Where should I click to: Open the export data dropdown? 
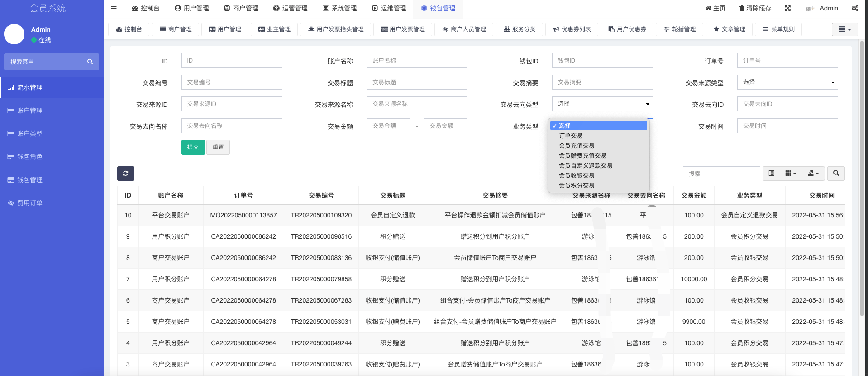[x=813, y=173]
